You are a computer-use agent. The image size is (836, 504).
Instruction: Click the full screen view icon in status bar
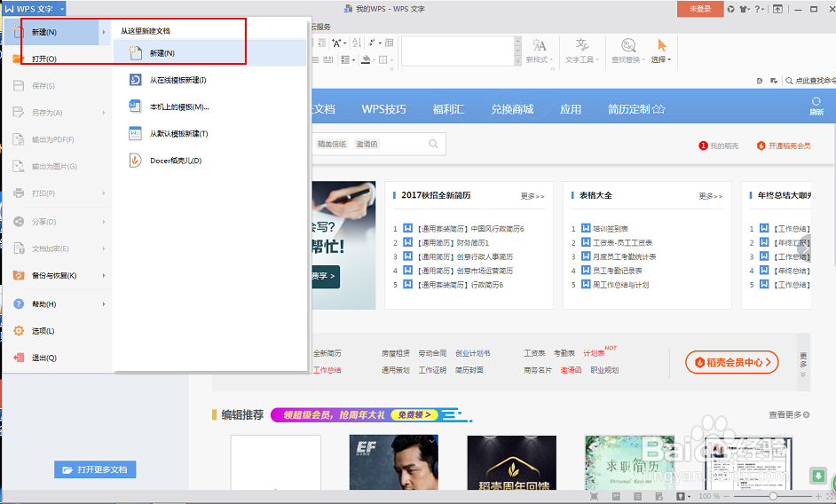595,497
